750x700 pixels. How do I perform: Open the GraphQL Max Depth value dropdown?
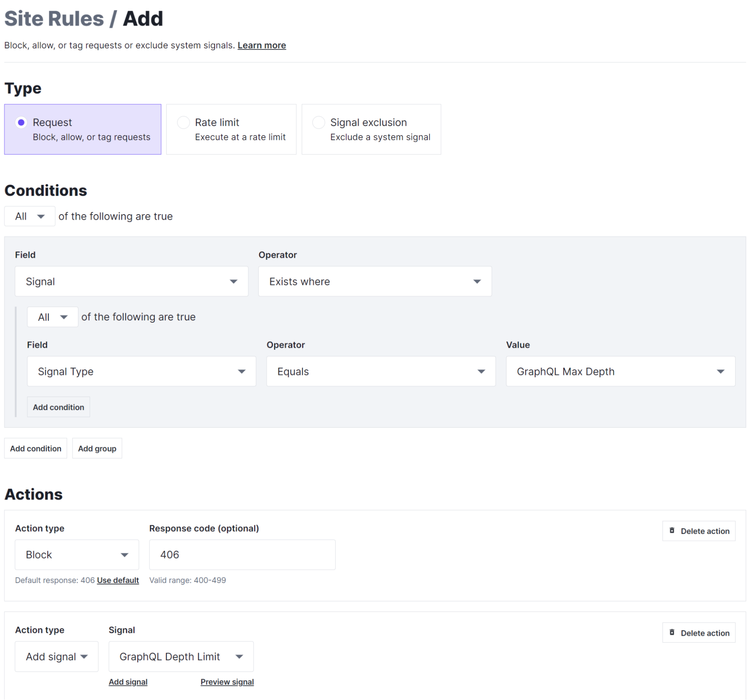(x=621, y=371)
